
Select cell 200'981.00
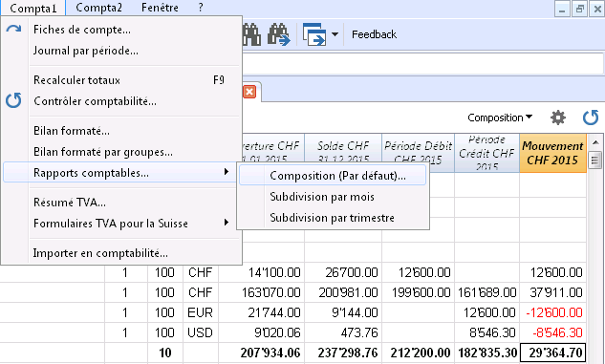tap(343, 292)
